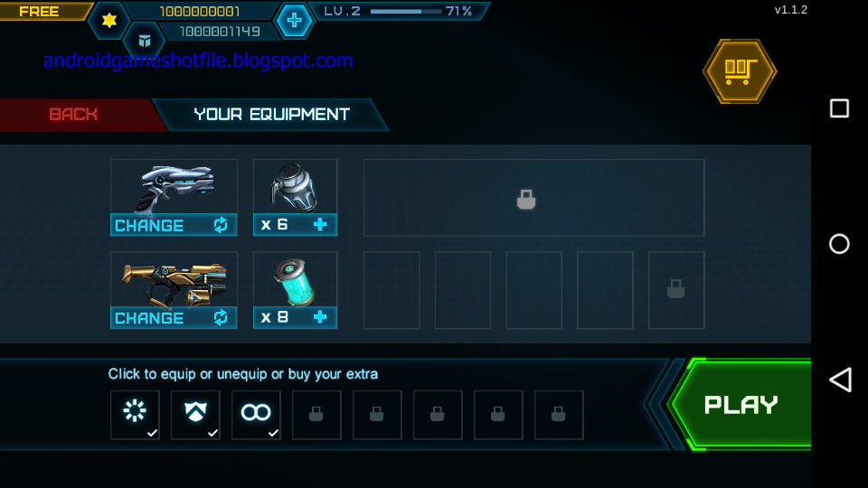
Task: Tap the crate currency icon
Action: coord(145,41)
